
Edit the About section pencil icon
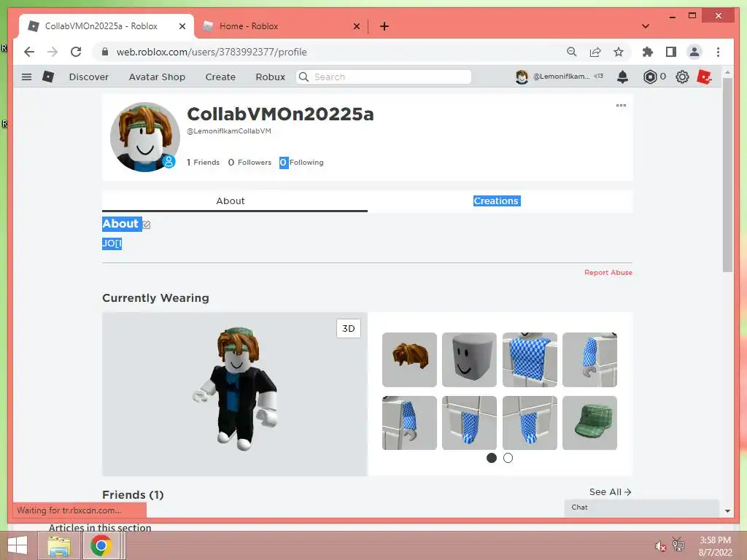tap(147, 225)
